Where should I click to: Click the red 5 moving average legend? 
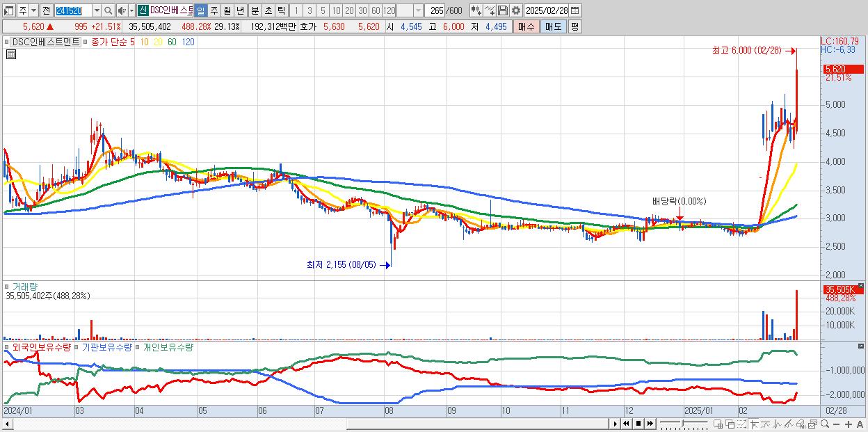tap(132, 42)
